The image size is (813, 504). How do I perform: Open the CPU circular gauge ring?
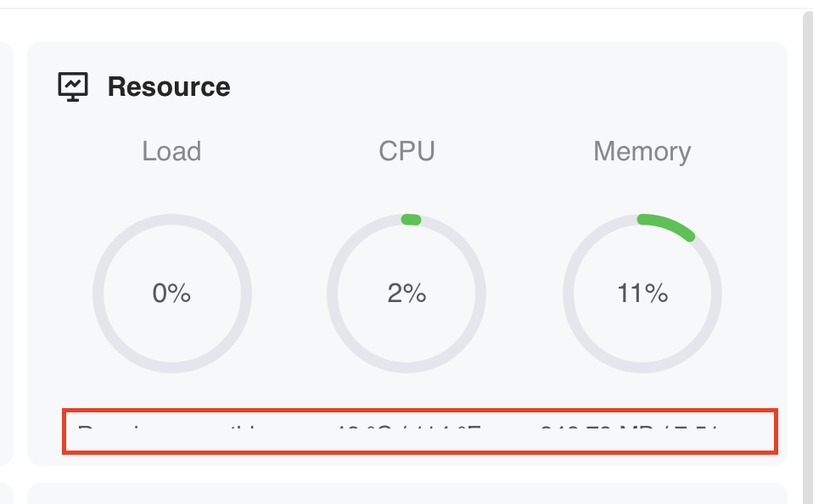click(x=406, y=294)
